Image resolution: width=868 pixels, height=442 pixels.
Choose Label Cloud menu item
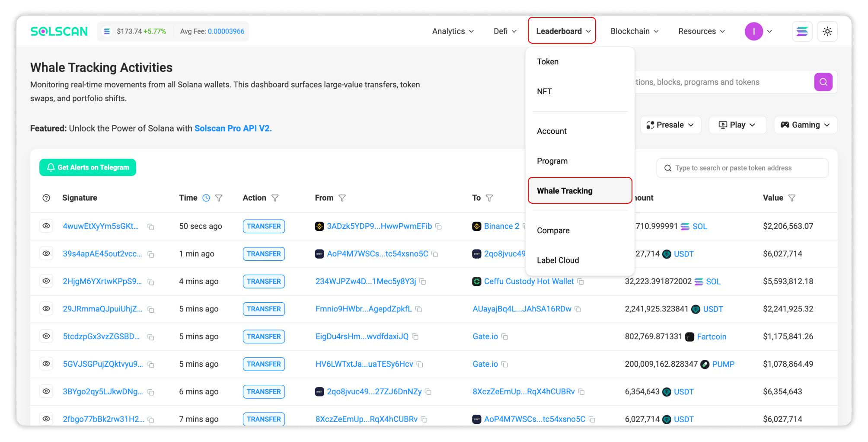click(x=558, y=260)
